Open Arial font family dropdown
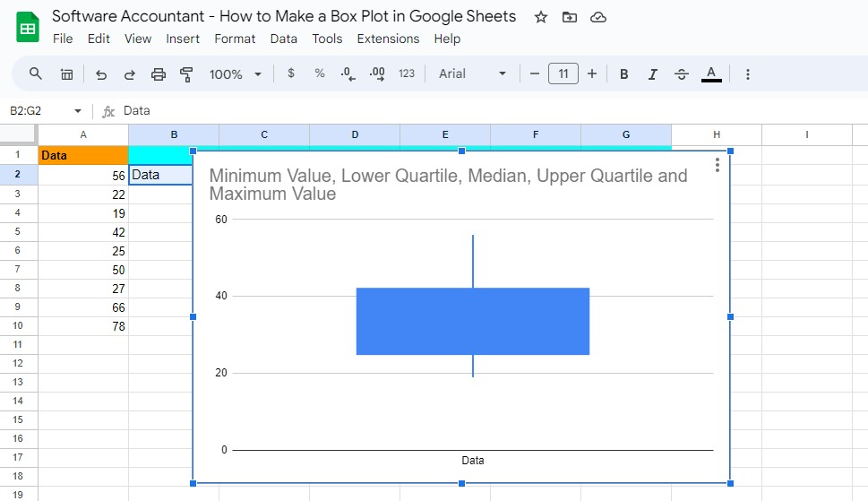Image resolution: width=868 pixels, height=501 pixels. coord(472,73)
